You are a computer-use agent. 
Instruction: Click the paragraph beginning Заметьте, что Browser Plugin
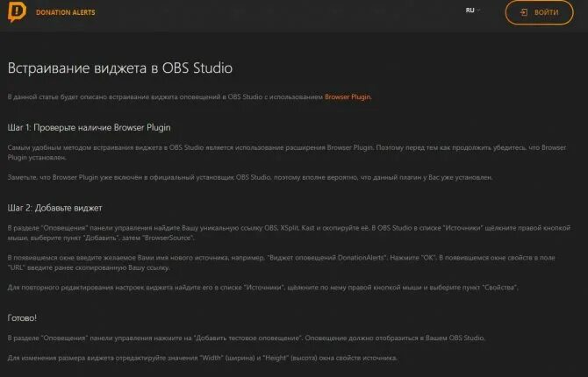point(250,177)
